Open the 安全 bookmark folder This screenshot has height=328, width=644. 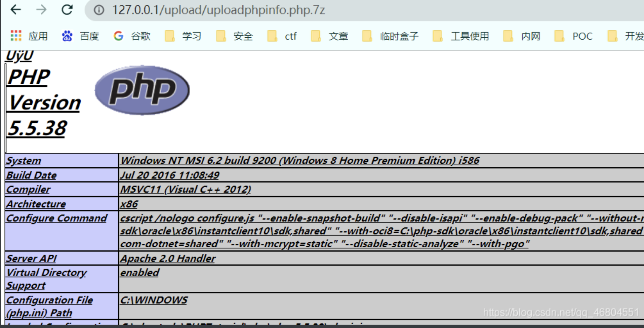point(234,36)
